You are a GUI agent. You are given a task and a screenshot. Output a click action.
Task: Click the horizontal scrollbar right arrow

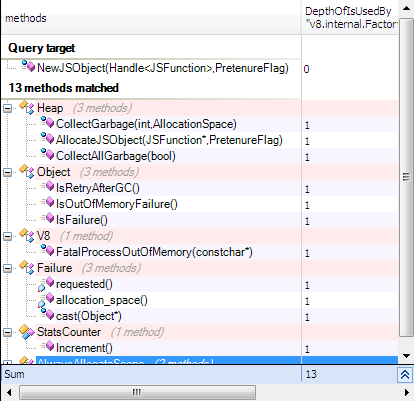point(406,392)
